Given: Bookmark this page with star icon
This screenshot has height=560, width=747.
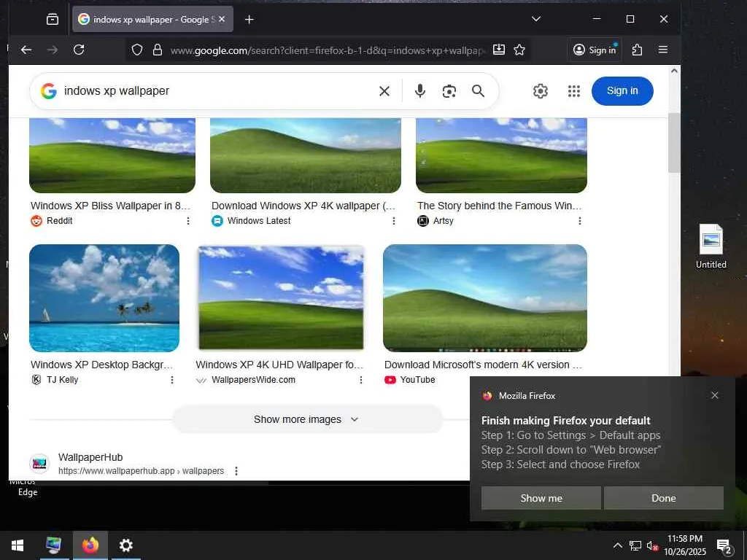Looking at the screenshot, I should pyautogui.click(x=519, y=50).
